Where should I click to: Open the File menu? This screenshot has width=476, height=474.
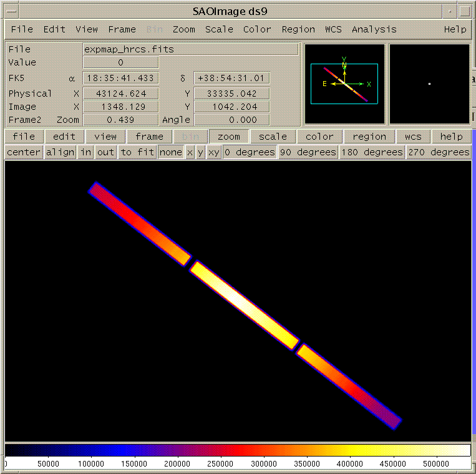(x=22, y=29)
